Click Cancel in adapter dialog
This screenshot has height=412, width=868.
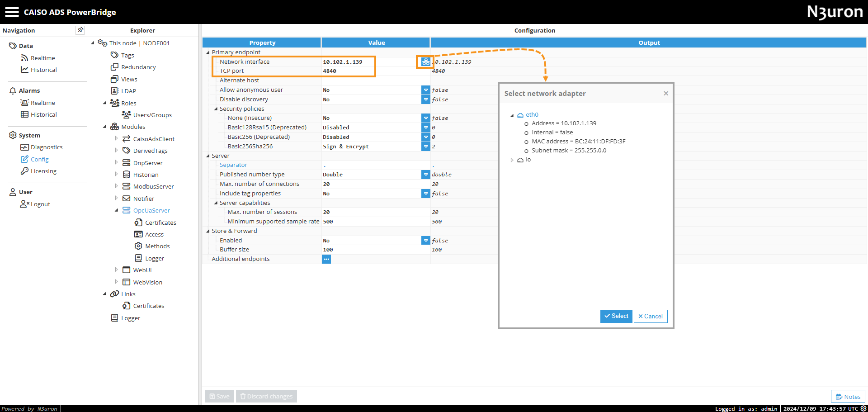tap(651, 316)
